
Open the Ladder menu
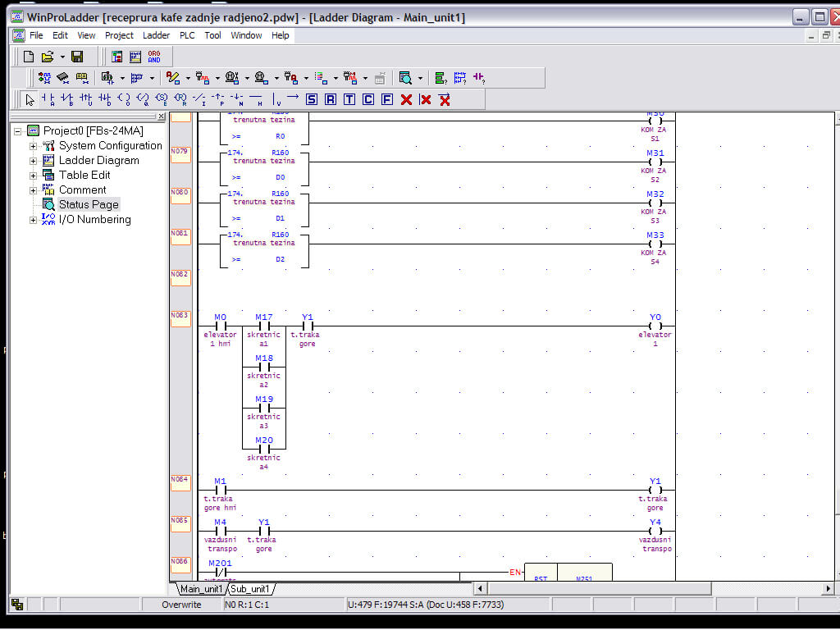coord(156,35)
